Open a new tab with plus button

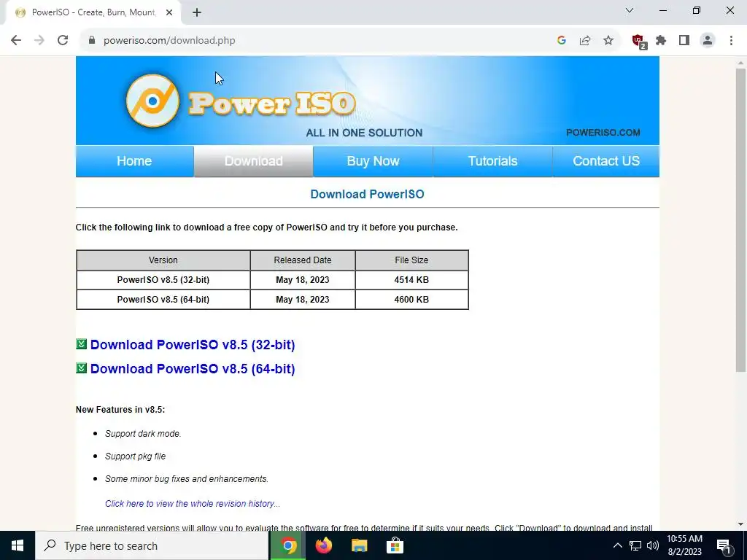coord(197,12)
